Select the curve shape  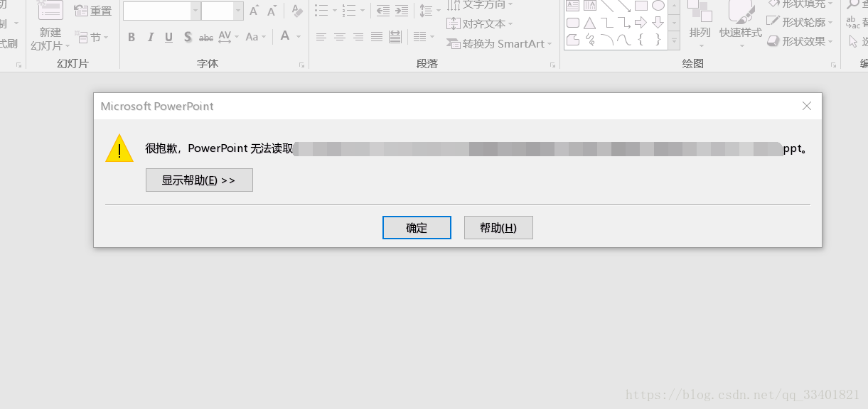(624, 40)
